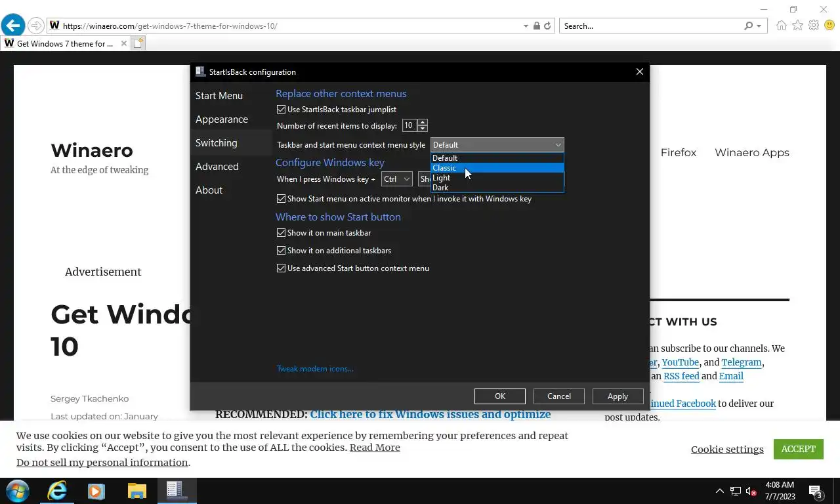
Task: Open a new browser tab
Action: pos(138,43)
